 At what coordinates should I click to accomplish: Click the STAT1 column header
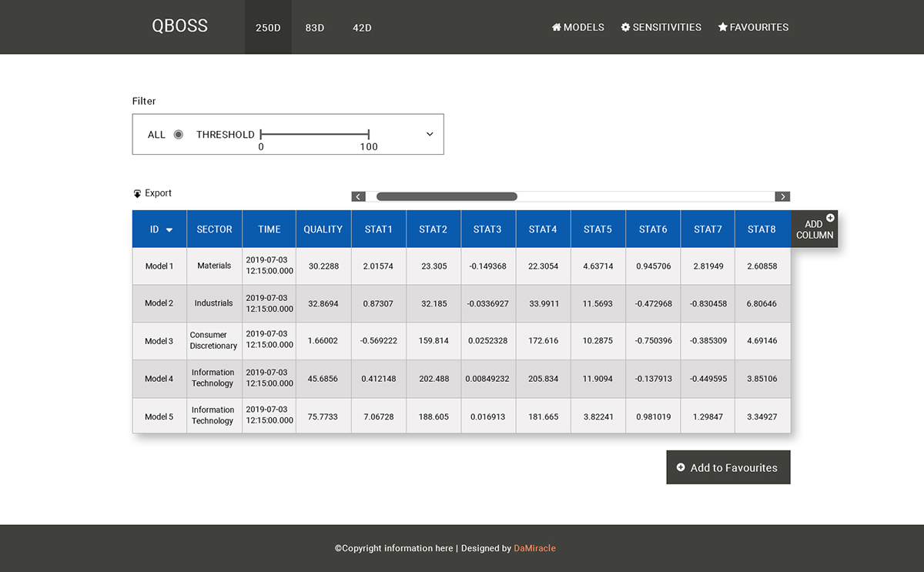pyautogui.click(x=379, y=229)
